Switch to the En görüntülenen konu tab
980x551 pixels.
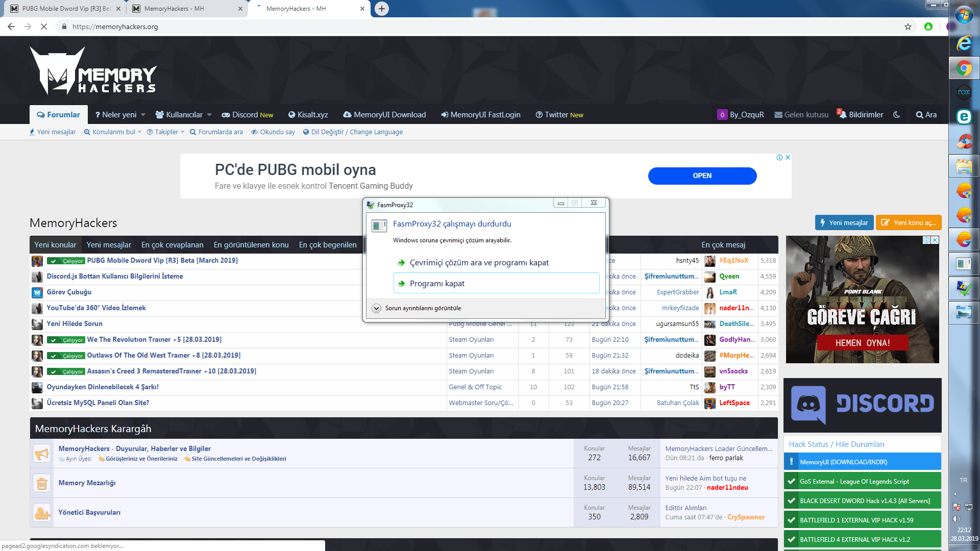251,245
